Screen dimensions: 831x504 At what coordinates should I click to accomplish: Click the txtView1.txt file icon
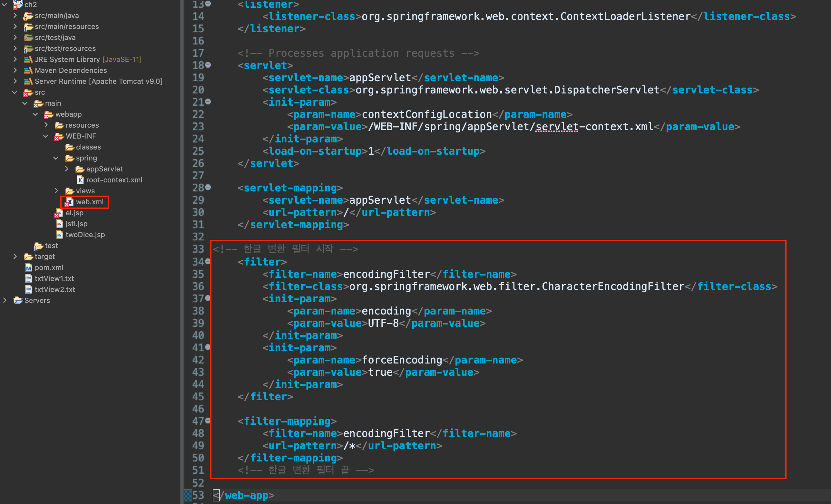[x=28, y=279]
